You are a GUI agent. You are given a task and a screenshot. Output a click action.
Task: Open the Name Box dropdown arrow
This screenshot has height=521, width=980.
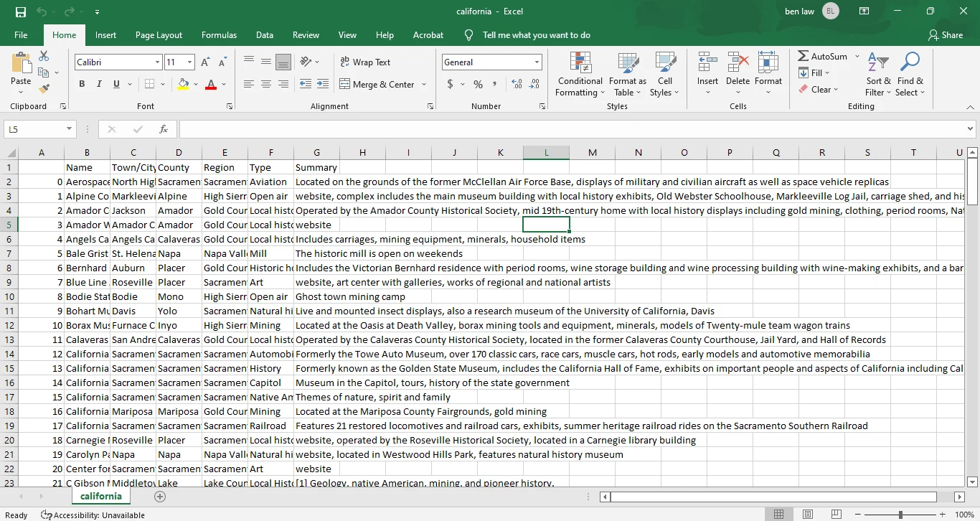coord(70,129)
